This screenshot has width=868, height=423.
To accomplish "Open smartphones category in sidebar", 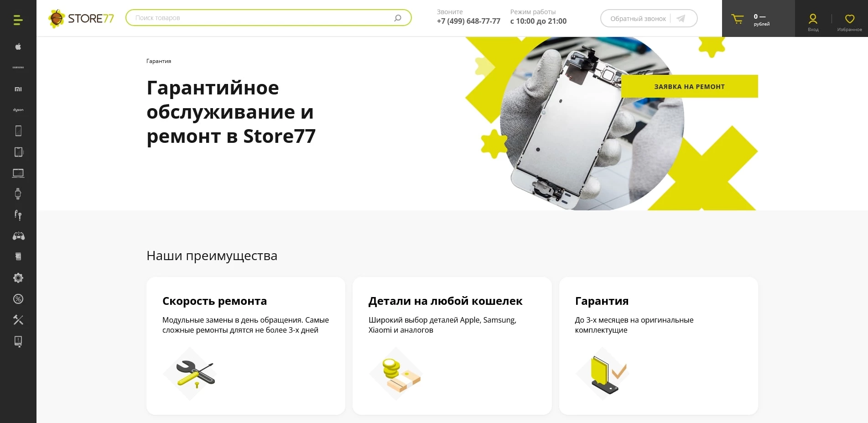I will pyautogui.click(x=18, y=131).
